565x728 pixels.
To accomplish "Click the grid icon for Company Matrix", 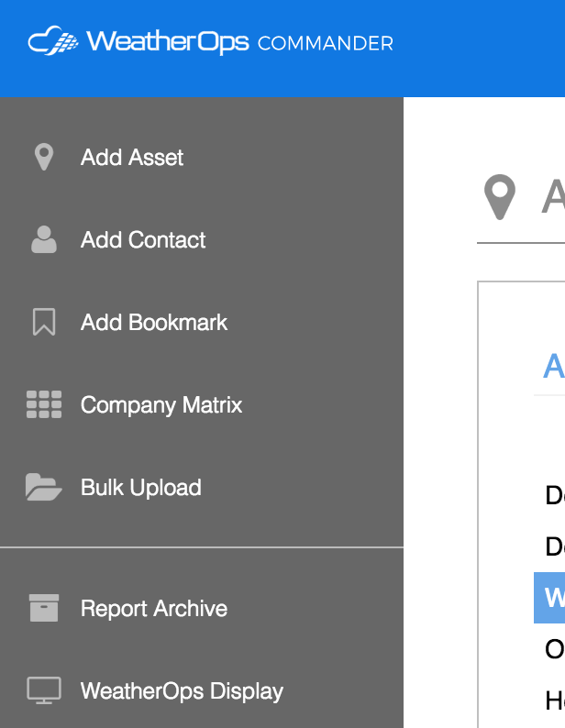I will [43, 405].
